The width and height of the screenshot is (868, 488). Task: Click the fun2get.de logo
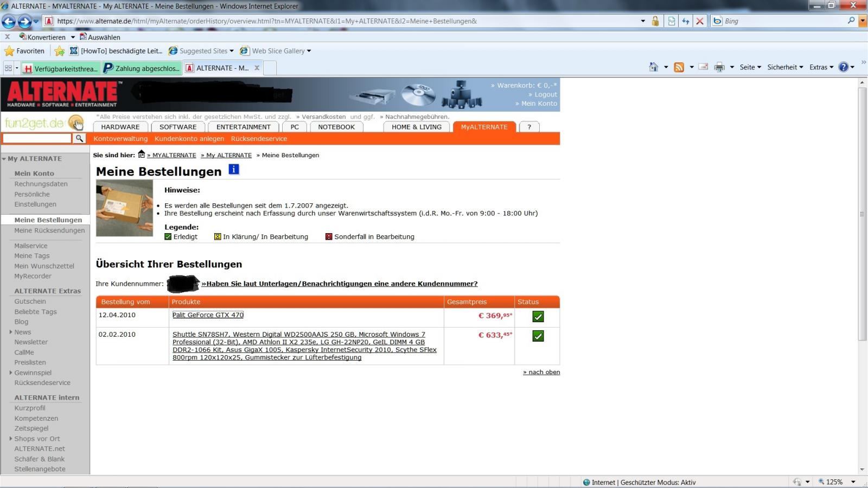(x=44, y=123)
